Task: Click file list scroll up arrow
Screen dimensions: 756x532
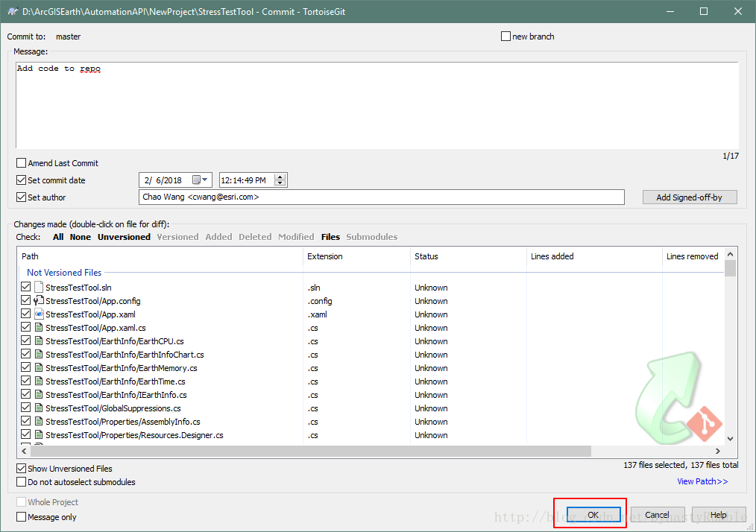Action: pos(731,254)
